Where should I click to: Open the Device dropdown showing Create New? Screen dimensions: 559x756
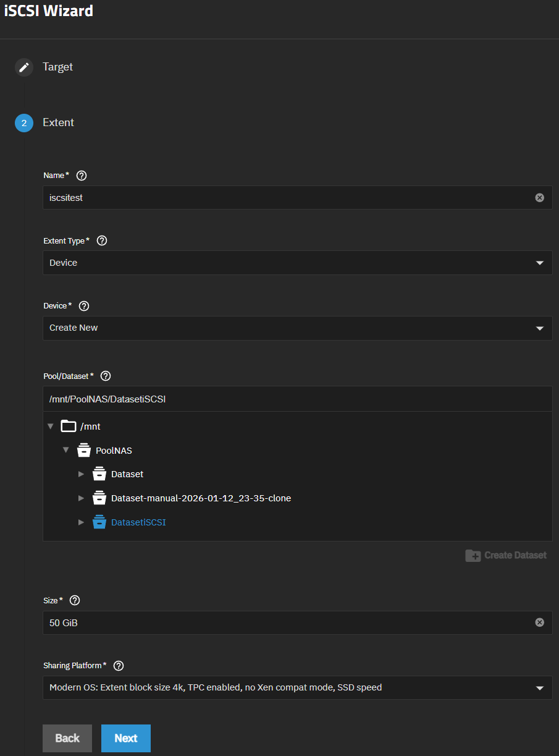point(297,328)
